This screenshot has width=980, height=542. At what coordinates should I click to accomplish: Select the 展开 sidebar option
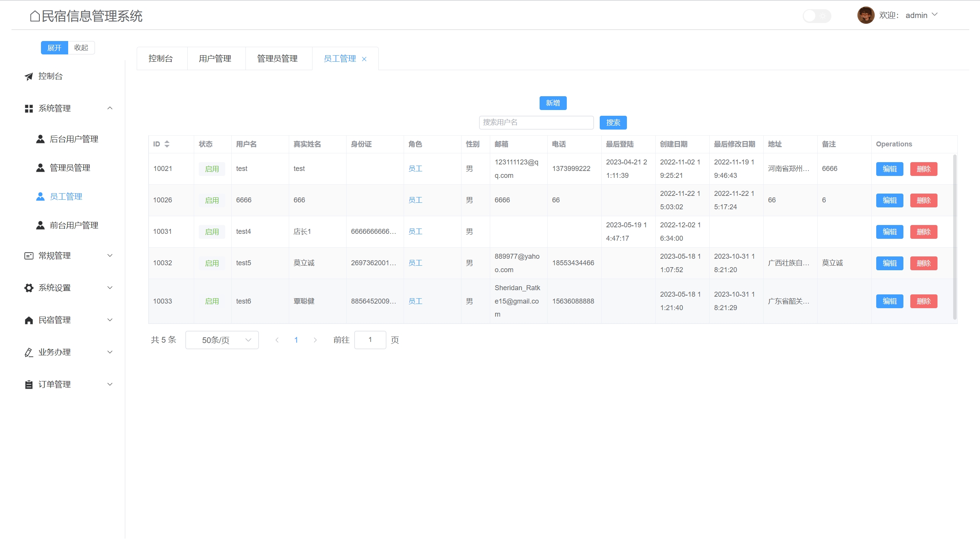tap(54, 48)
